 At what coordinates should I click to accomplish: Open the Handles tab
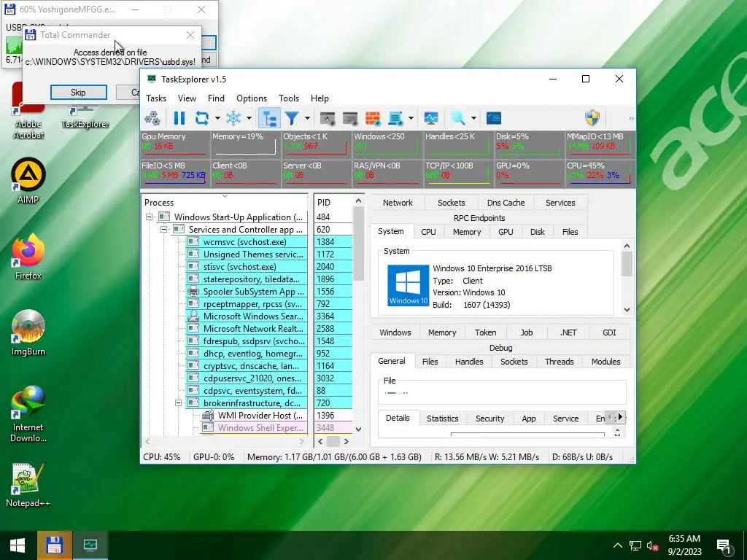tap(469, 362)
